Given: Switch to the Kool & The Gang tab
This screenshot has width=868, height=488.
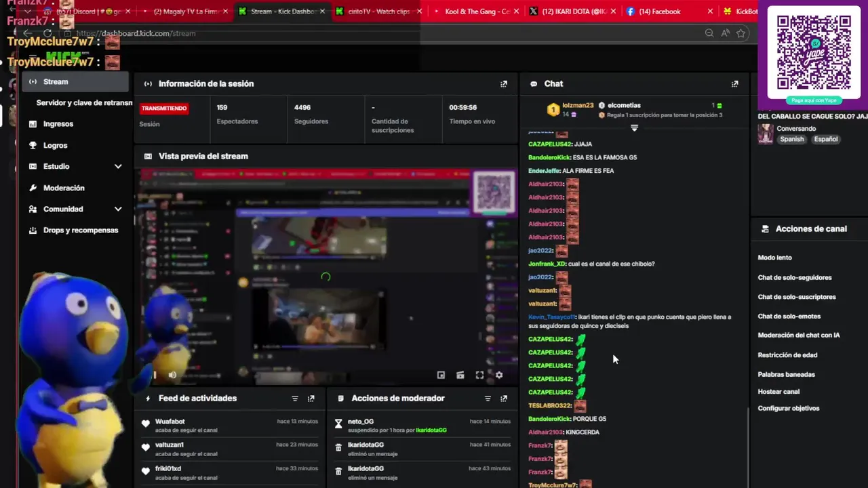Looking at the screenshot, I should pos(477,12).
